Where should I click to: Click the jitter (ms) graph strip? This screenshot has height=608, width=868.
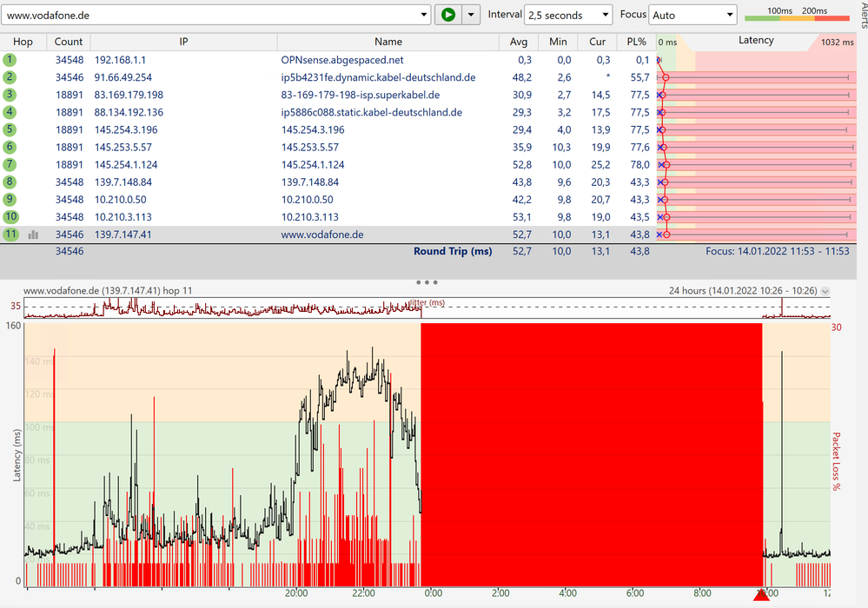(427, 307)
